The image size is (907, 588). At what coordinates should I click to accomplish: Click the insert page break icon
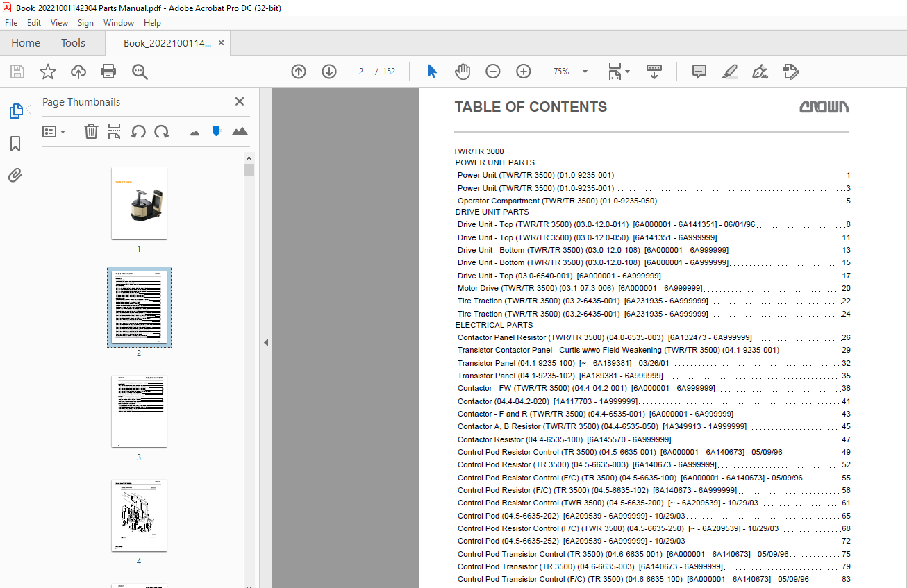[115, 131]
